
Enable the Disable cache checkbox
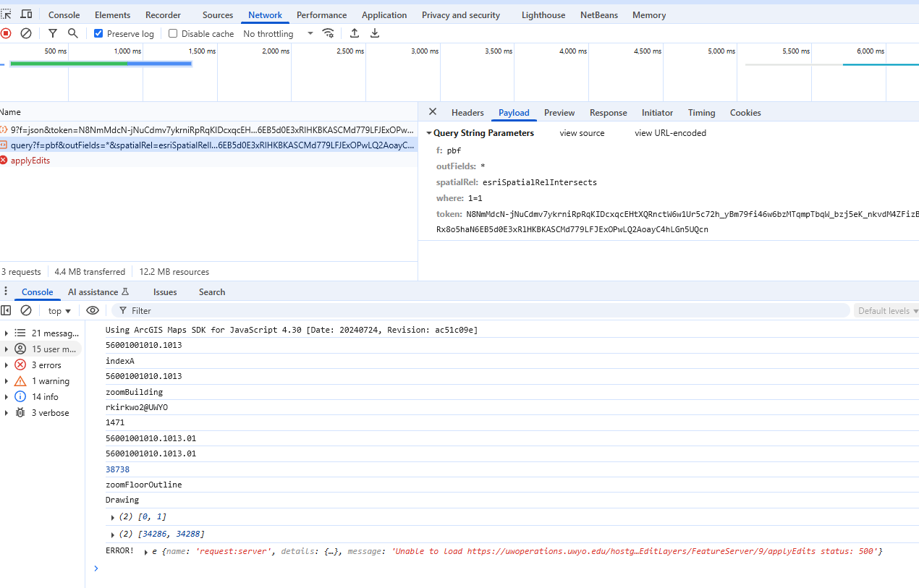tap(172, 33)
